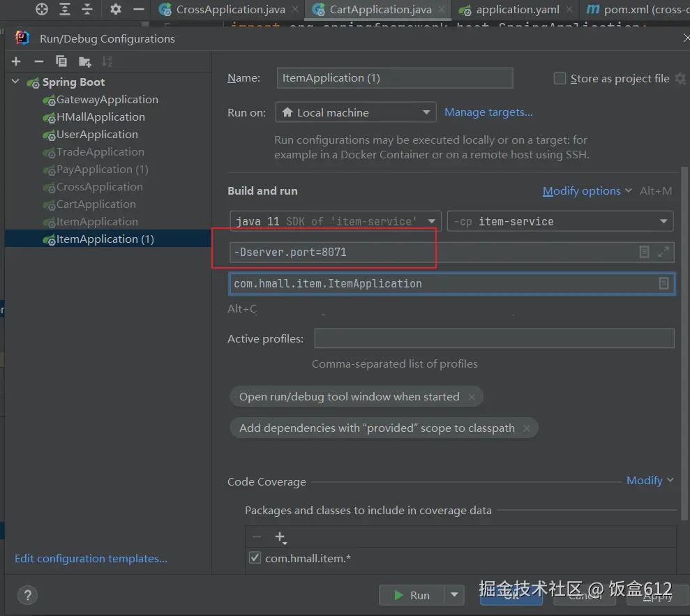This screenshot has width=690, height=616.
Task: Open the Code Coverage Modify dropdown
Action: point(650,481)
